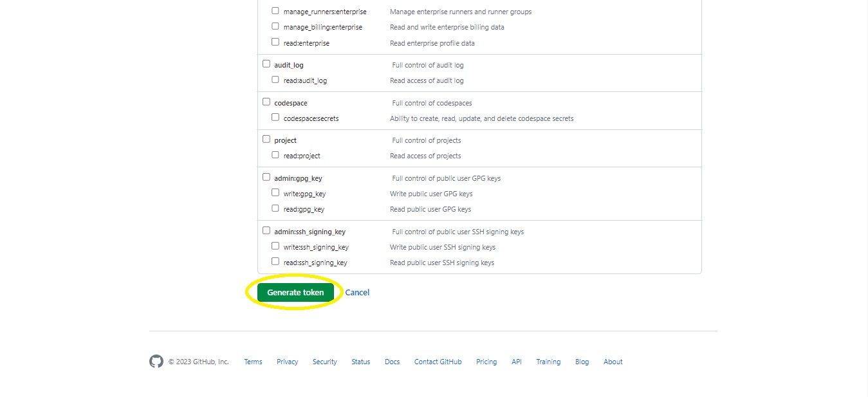Open the Blog link

pyautogui.click(x=582, y=362)
